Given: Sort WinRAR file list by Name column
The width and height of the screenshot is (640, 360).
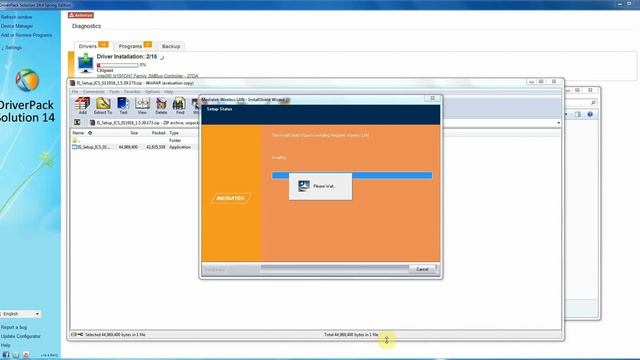Looking at the screenshot, I should coord(78,133).
